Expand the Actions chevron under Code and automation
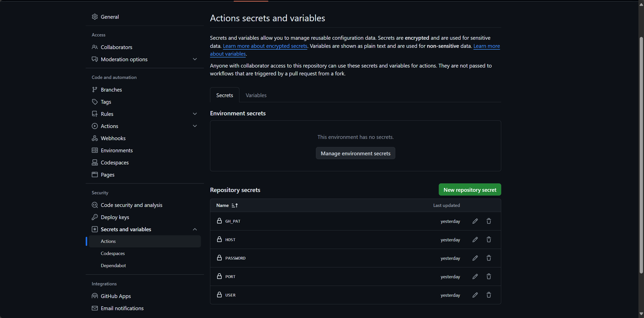The width and height of the screenshot is (644, 318). 195,126
